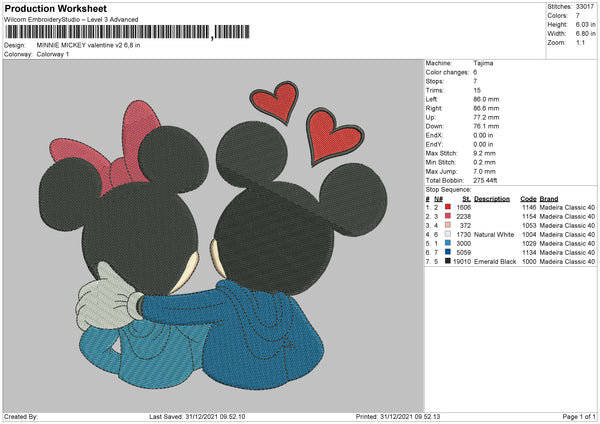Click the 'Code' column header
The image size is (600, 424).
click(528, 199)
